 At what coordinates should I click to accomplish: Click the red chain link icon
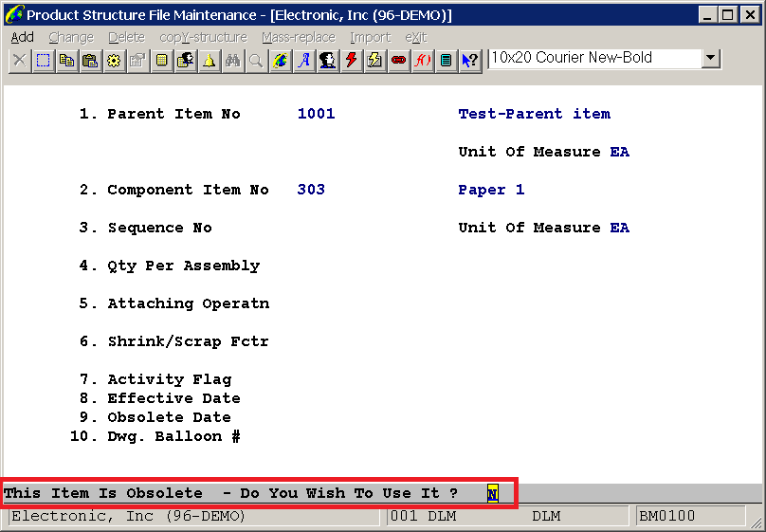click(398, 60)
